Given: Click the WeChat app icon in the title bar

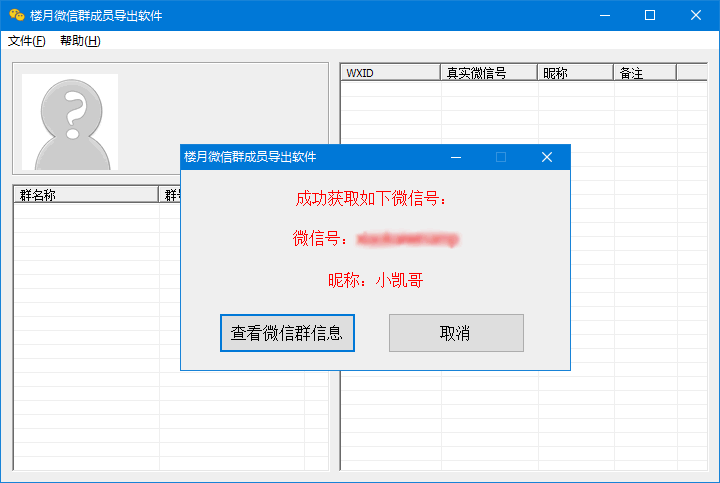Looking at the screenshot, I should click(x=17, y=15).
